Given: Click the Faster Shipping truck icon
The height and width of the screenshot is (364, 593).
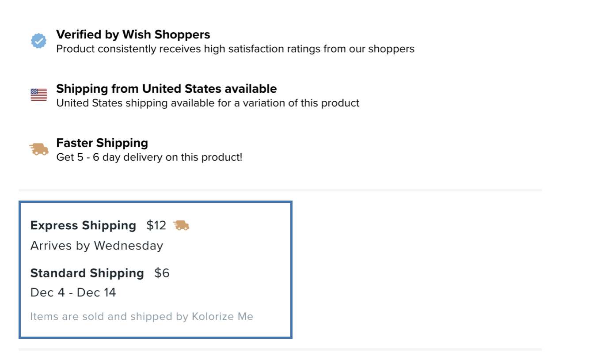Looking at the screenshot, I should click(39, 148).
